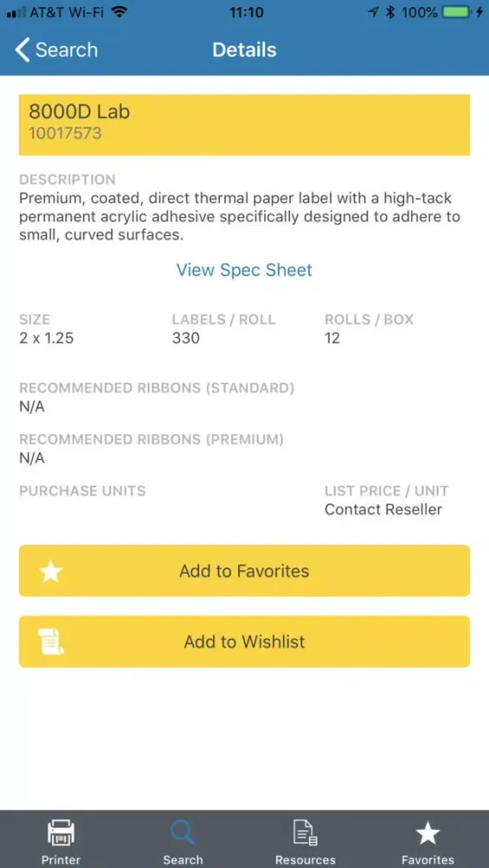Return to Search via back label
The width and height of the screenshot is (489, 868).
pos(67,49)
